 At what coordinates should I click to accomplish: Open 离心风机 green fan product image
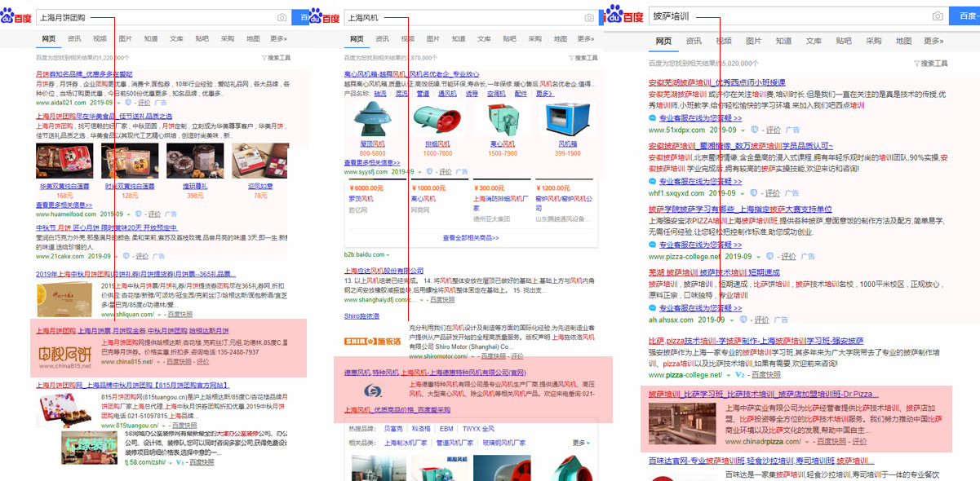pos(502,120)
